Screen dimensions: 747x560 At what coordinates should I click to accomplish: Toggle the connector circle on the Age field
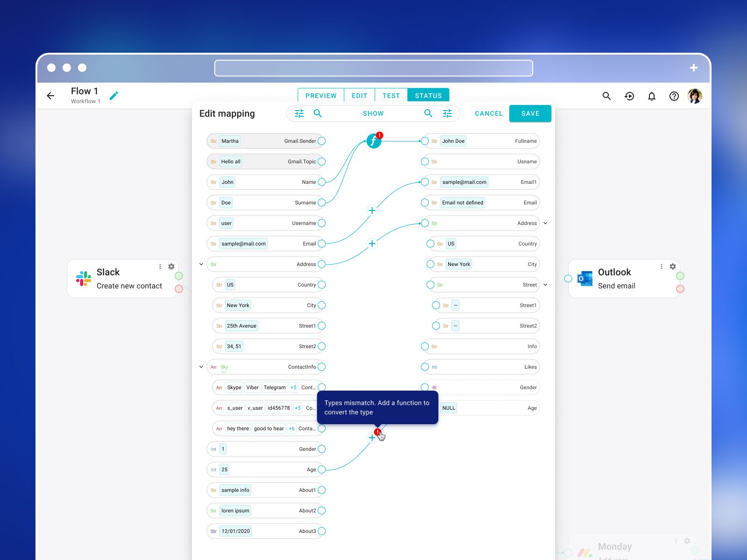tap(321, 469)
